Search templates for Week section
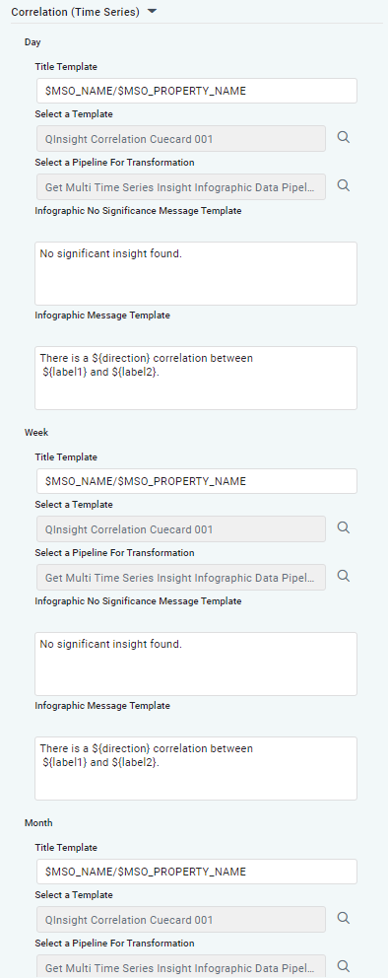Viewport: 388px width, 980px height. coord(343,528)
